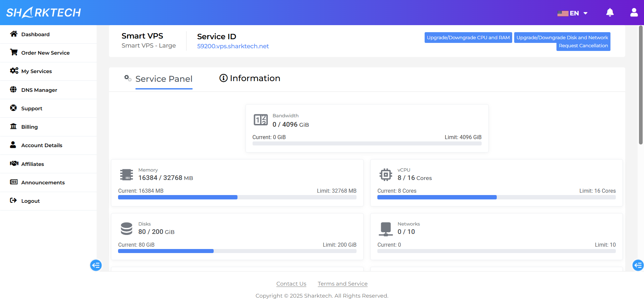Collapse sidebar with left blue arrow button
Viewport: 644px width, 308px height.
pyautogui.click(x=96, y=265)
